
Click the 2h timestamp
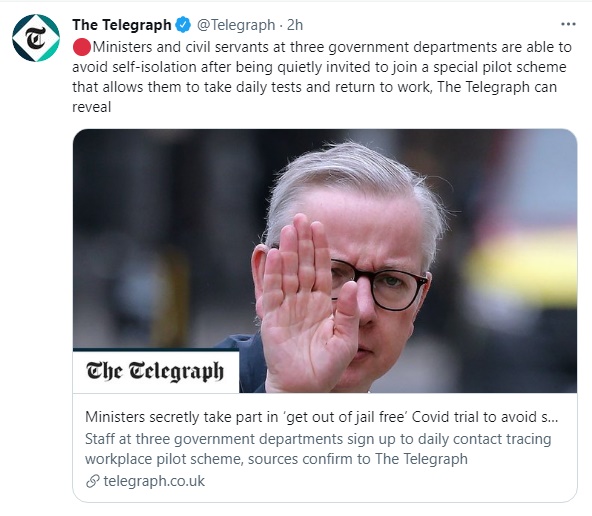pos(295,25)
